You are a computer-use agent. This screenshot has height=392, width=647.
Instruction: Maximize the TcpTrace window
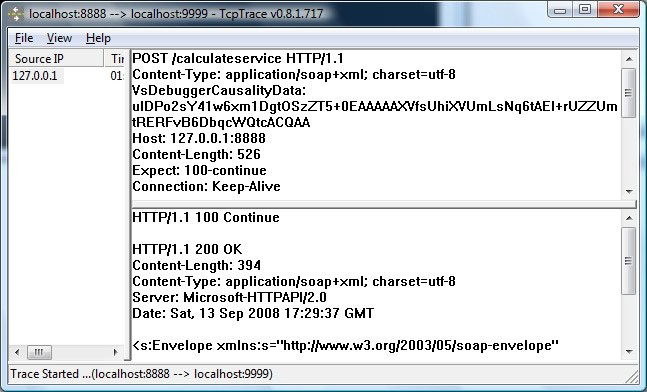point(585,10)
